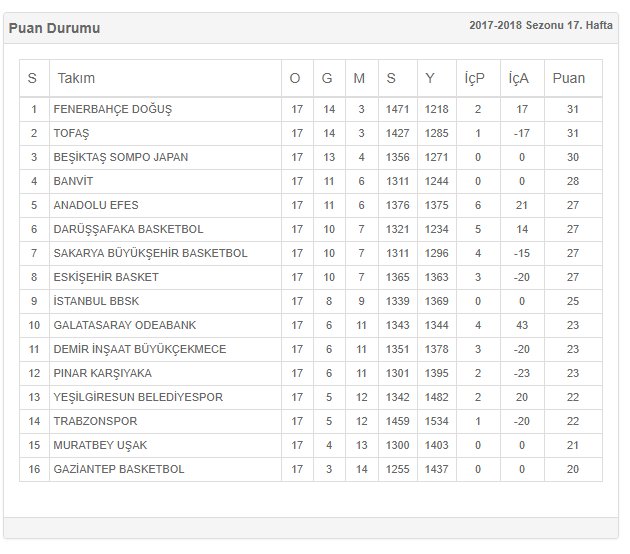Screen dimensions: 630x554
Task: Click the 1244 conceded value for BANVİT
Action: tap(436, 181)
